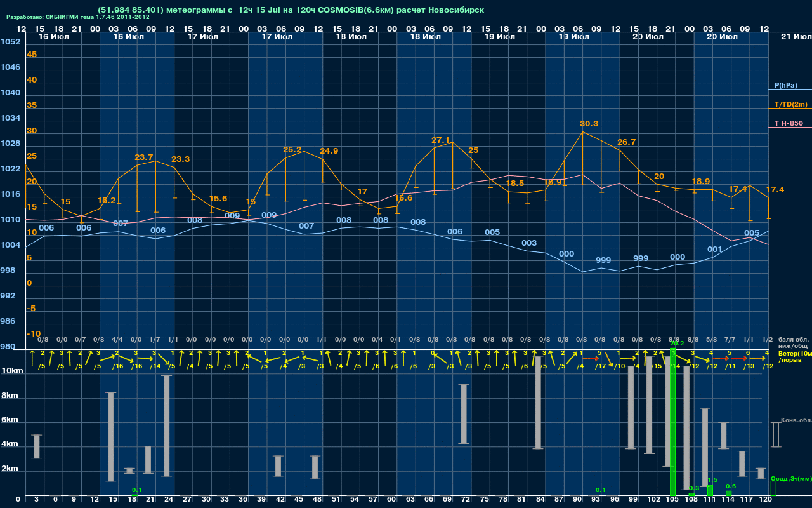Click the 30.3 peak temperature label
The height and width of the screenshot is (508, 812).
click(589, 124)
